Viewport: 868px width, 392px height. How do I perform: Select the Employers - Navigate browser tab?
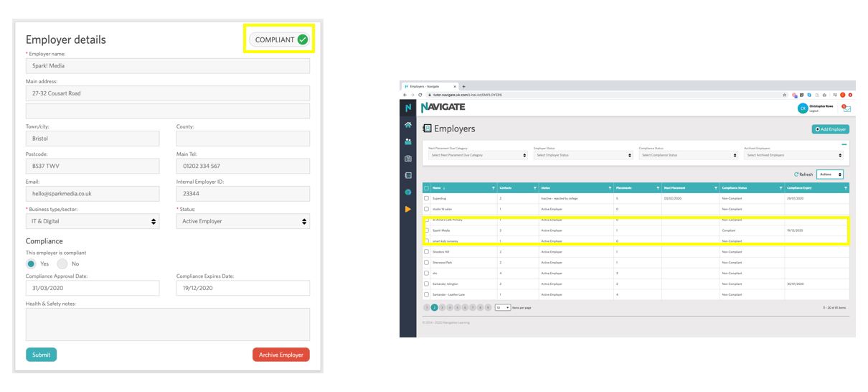429,86
